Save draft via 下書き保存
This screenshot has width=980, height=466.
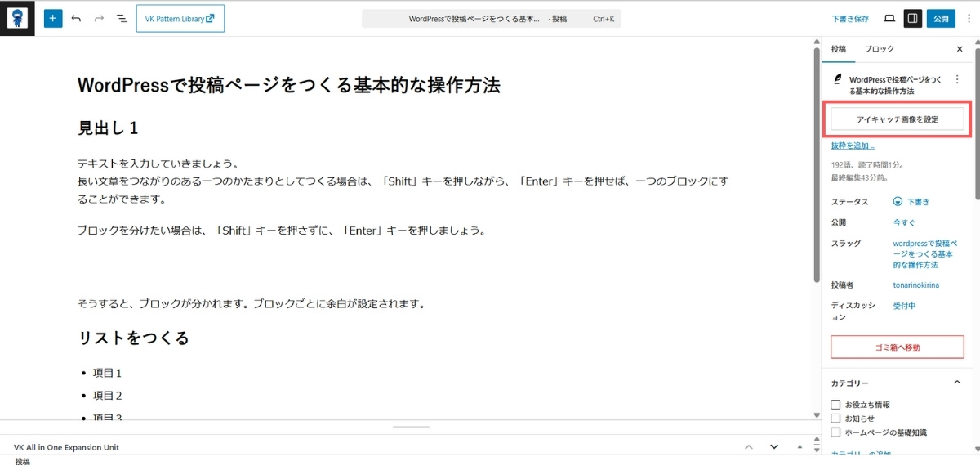tap(850, 18)
